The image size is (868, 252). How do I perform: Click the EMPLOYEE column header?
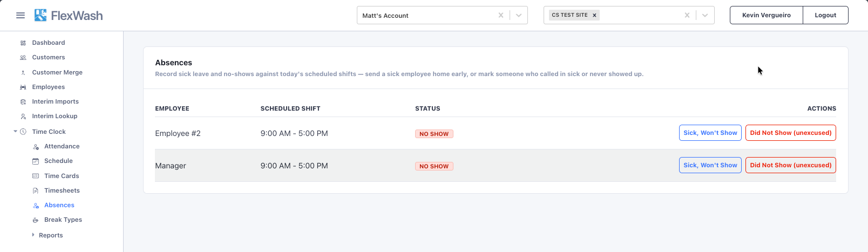172,108
